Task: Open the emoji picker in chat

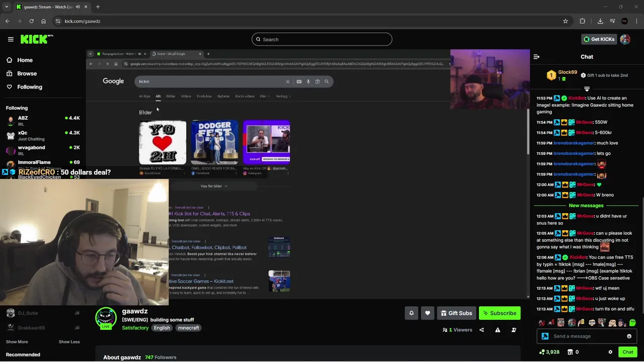Action: tap(629, 336)
